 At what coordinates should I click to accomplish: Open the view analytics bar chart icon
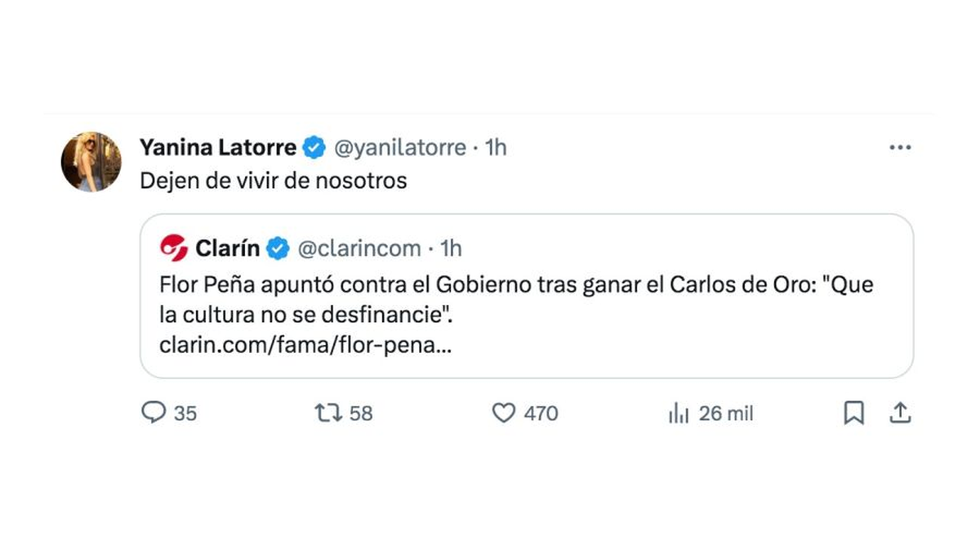pos(679,414)
